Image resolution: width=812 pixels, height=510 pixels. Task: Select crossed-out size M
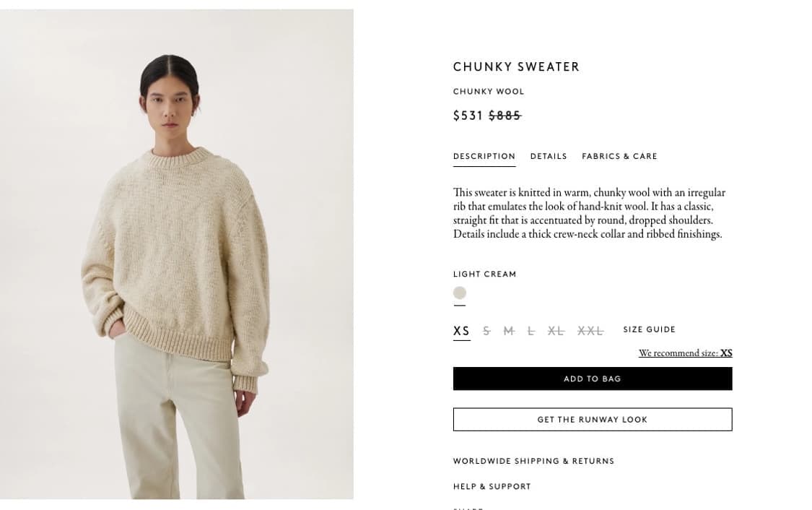tap(509, 331)
